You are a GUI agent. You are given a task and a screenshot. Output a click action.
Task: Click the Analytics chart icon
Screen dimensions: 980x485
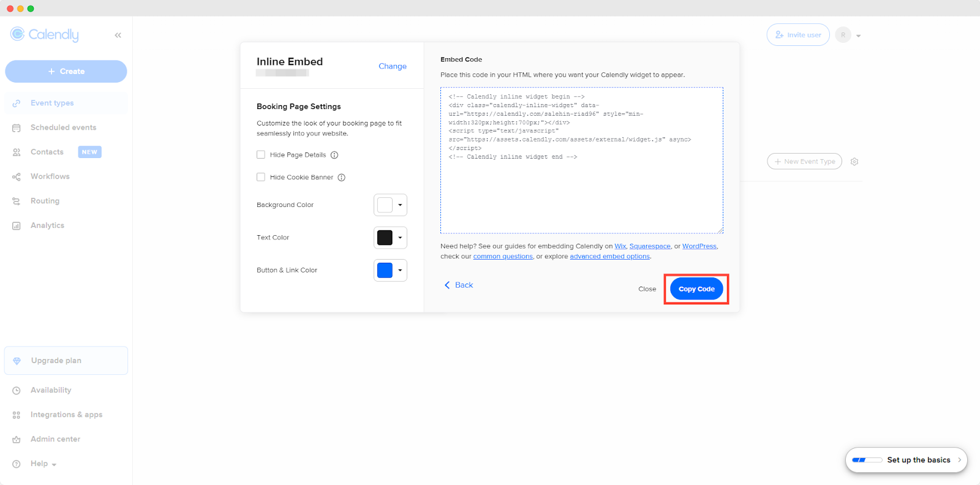click(17, 225)
